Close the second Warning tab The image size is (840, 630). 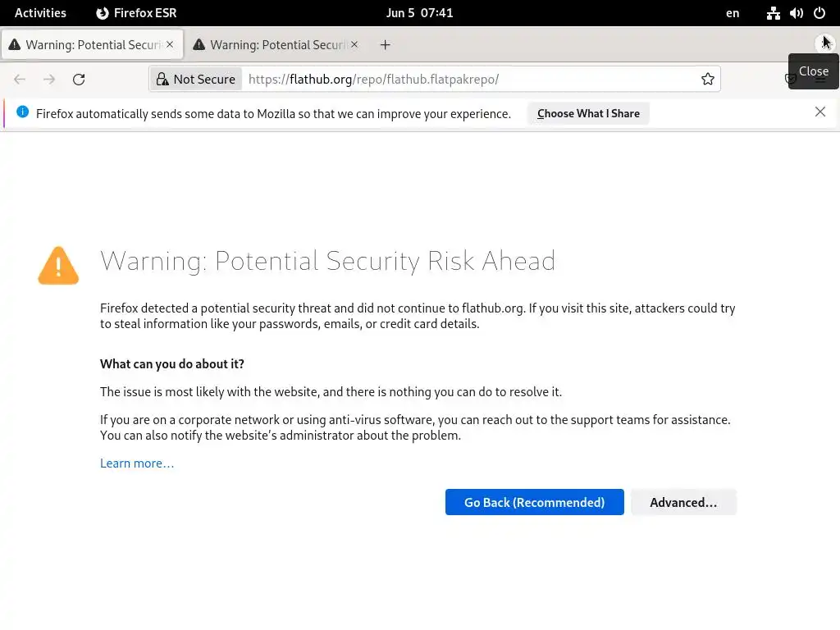354,45
